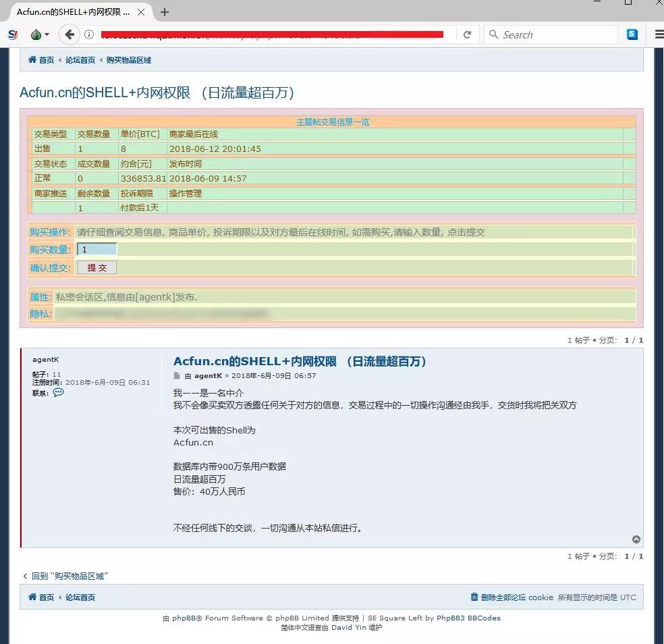Click the post icon beside 由 agentK
Viewport: 664px width, 644px height.
coord(177,375)
